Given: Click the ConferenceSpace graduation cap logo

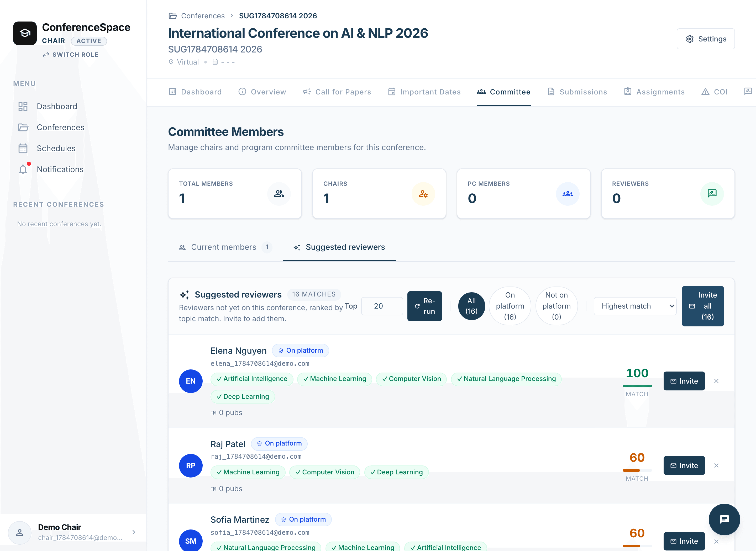Looking at the screenshot, I should tap(25, 33).
